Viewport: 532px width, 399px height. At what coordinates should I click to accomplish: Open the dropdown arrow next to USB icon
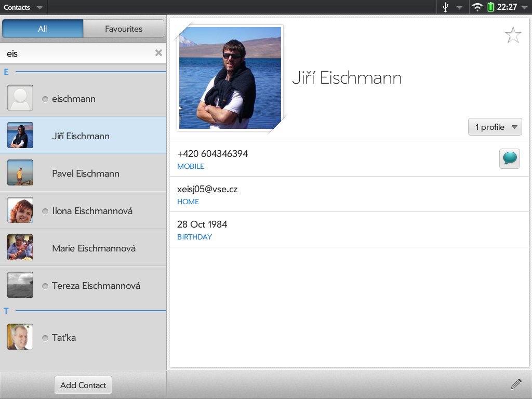459,7
